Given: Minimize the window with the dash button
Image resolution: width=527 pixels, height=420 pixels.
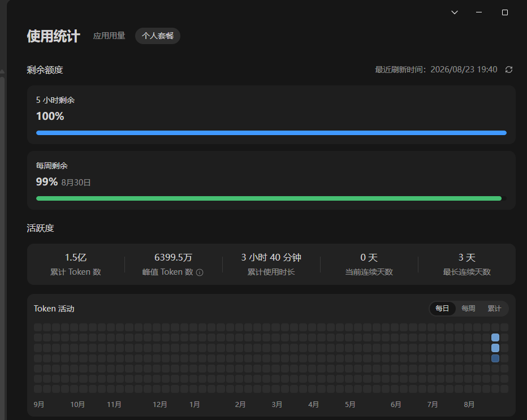Looking at the screenshot, I should [x=479, y=12].
